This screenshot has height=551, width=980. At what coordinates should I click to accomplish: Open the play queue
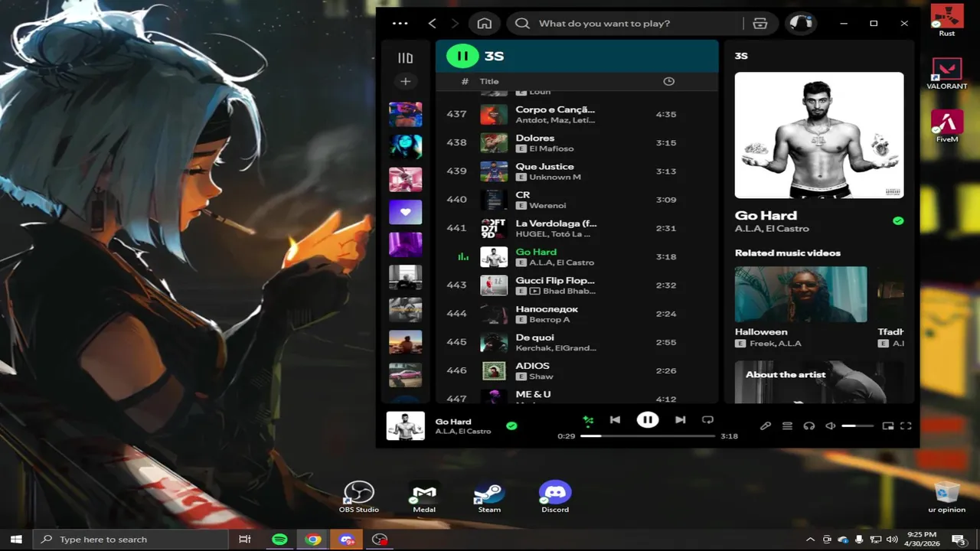coord(787,426)
